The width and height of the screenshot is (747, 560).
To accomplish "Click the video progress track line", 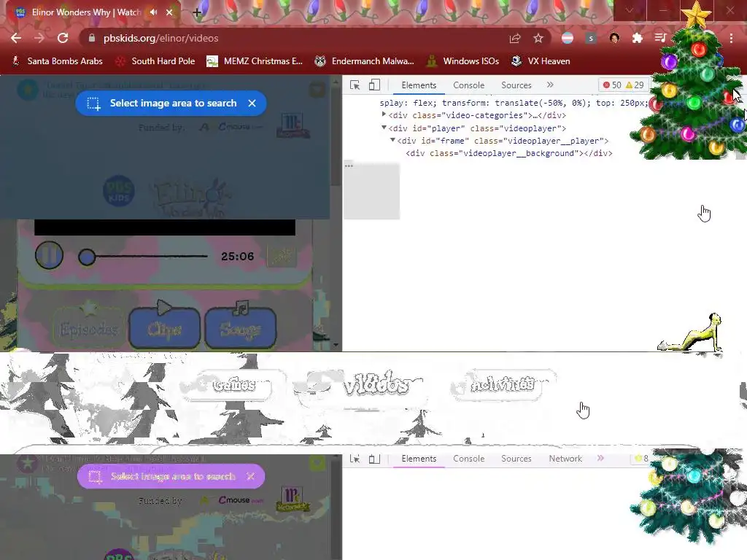I will 152,256.
